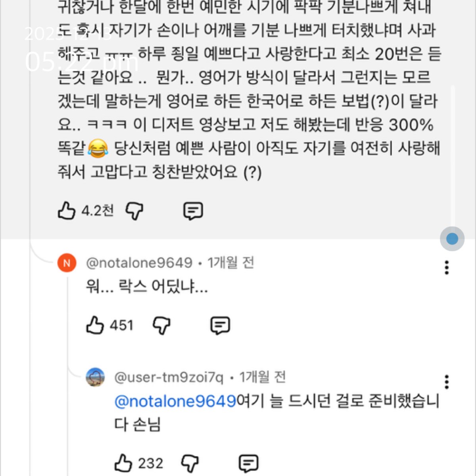The height and width of the screenshot is (476, 476).
Task: Open @notalone9649 profile from the username
Action: (139, 263)
